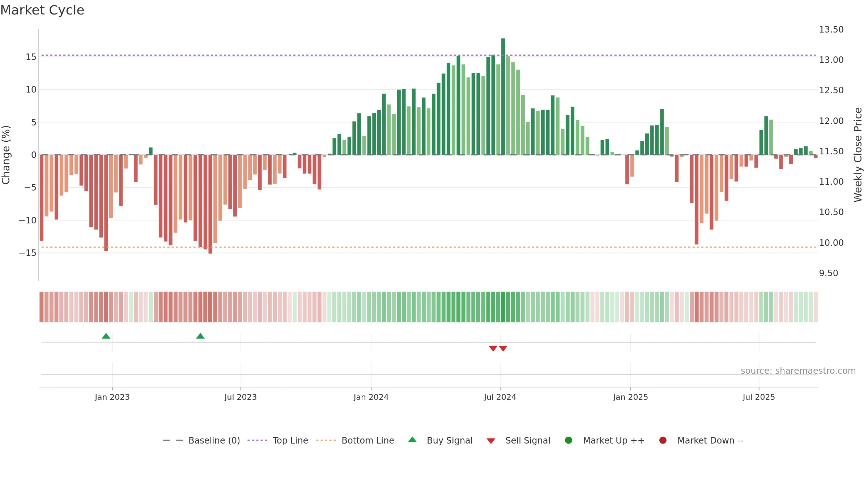868x488 pixels.
Task: Click the 13.00 price axis value
Action: coord(831,60)
